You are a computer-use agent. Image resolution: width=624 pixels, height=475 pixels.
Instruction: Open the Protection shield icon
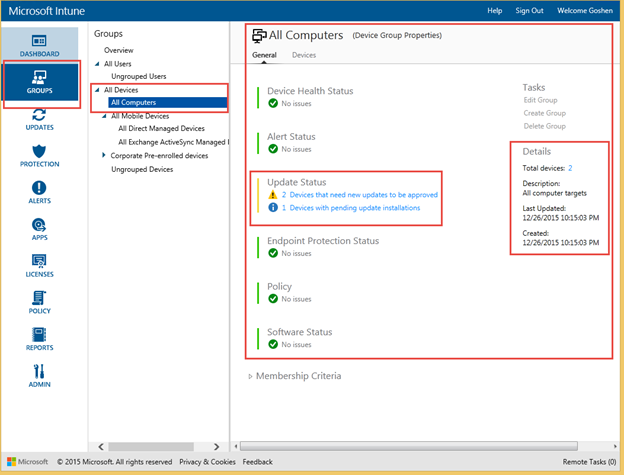click(x=39, y=151)
